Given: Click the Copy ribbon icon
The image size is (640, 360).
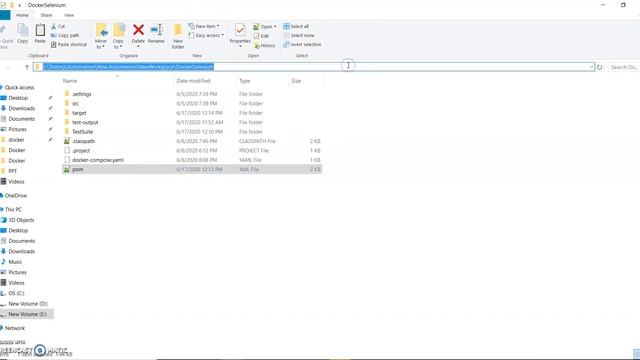Looking at the screenshot, I should tap(23, 33).
